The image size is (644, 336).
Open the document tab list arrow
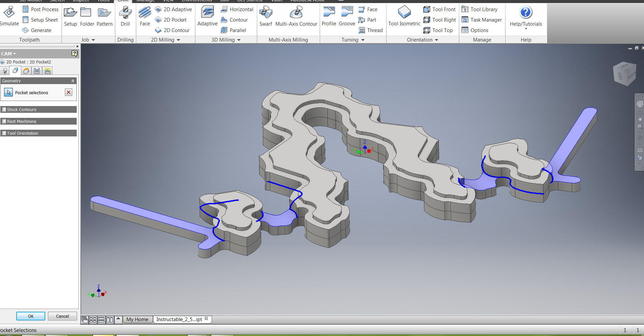point(118,319)
